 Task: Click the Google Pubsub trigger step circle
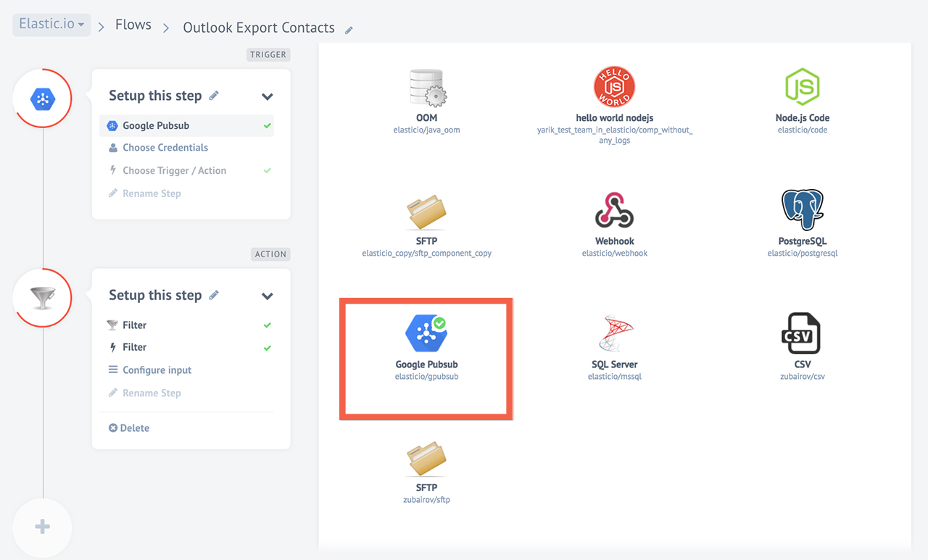pos(43,99)
